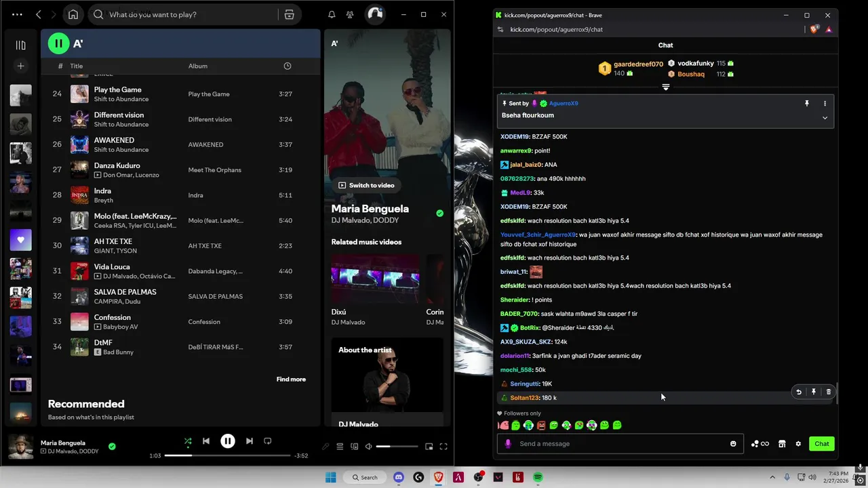The image size is (868, 488).
Task: Select track Vida Louca
Action: (x=112, y=267)
